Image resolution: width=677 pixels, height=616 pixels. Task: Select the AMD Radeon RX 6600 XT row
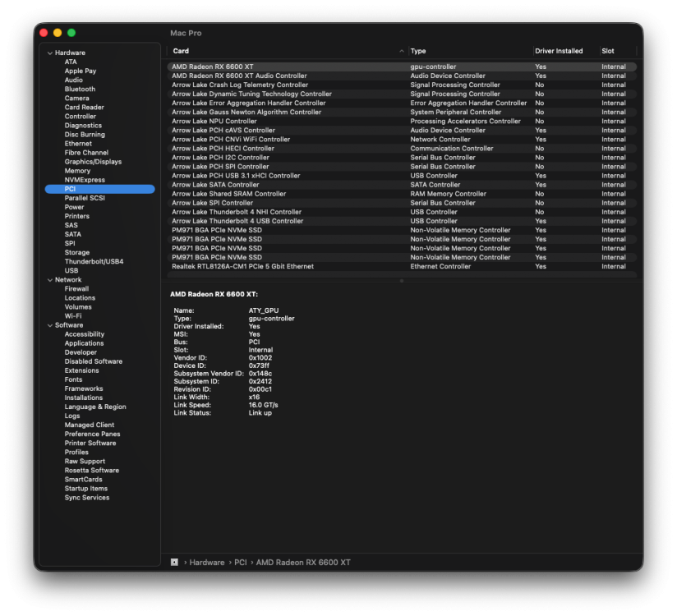click(x=402, y=67)
